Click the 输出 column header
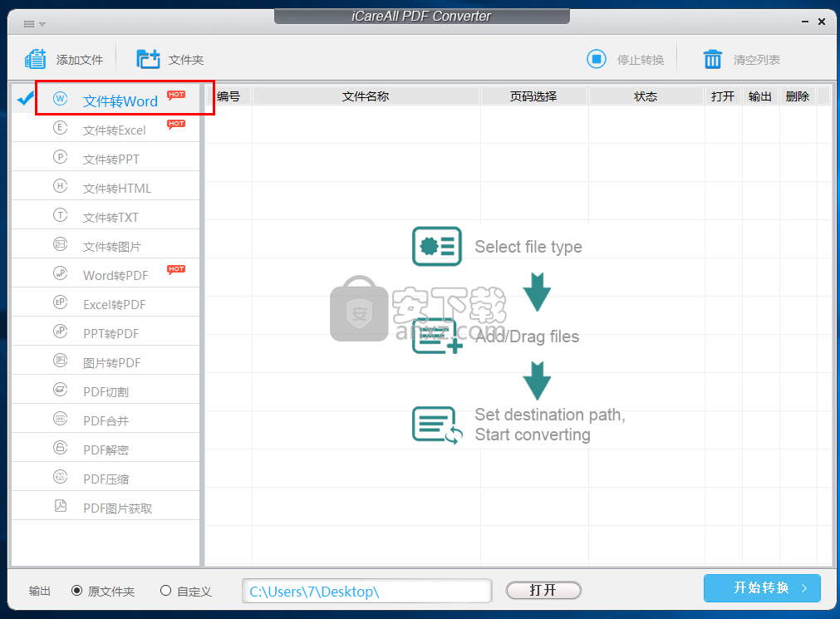This screenshot has height=619, width=840. pos(759,96)
